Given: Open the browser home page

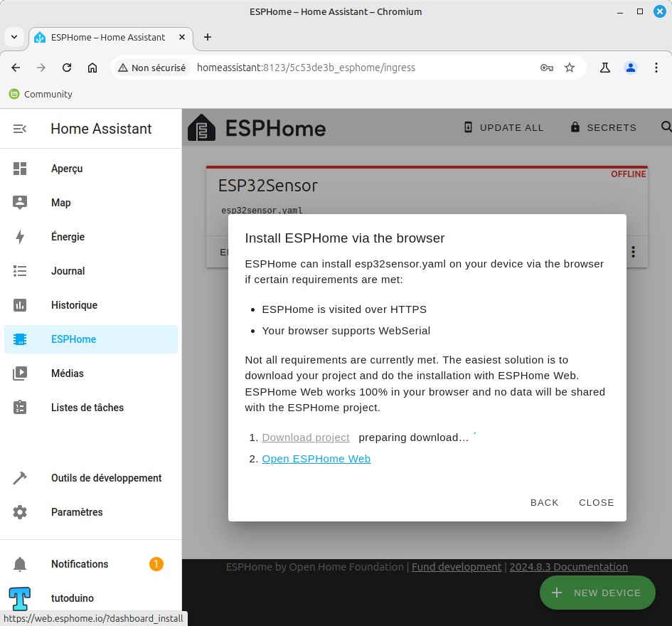Looking at the screenshot, I should click(92, 68).
